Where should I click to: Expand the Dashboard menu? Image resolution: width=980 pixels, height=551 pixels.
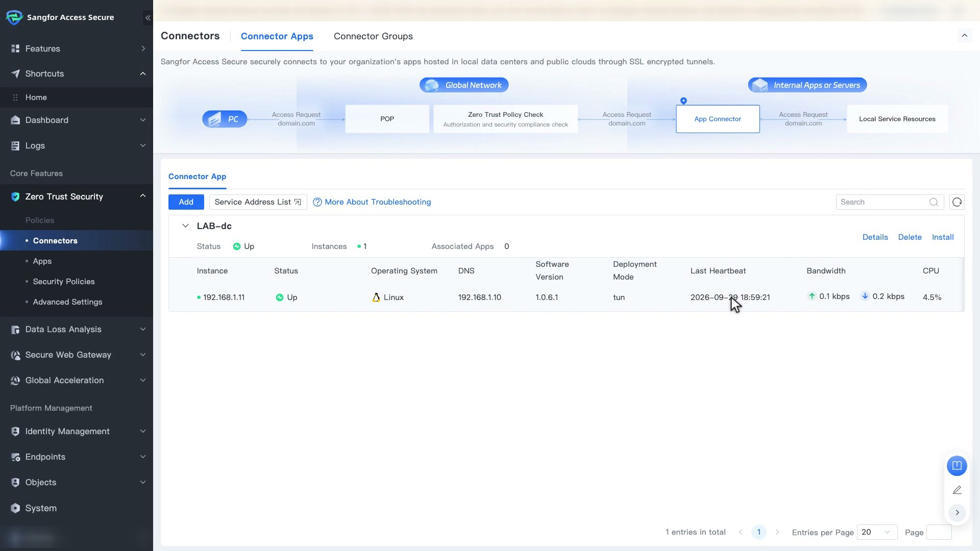coord(143,120)
